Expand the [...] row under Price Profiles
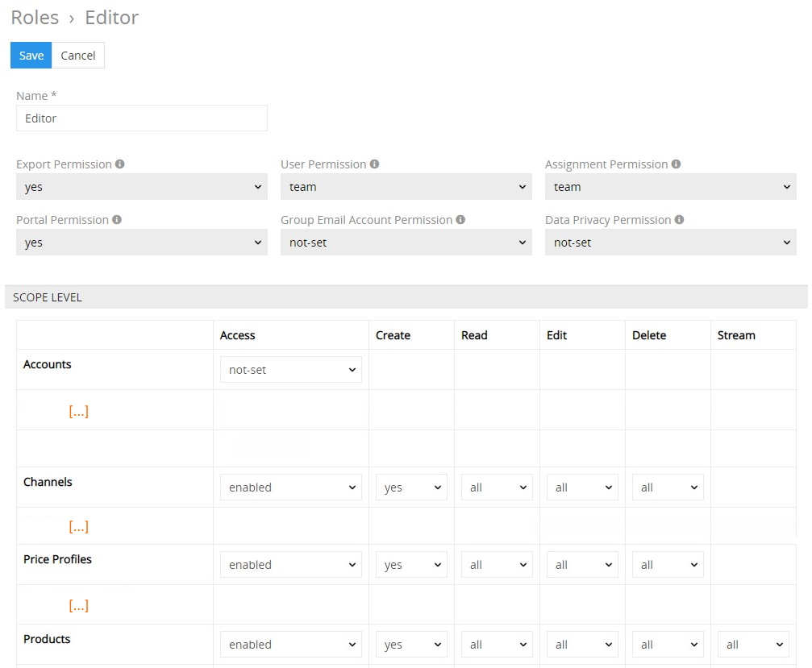Image resolution: width=812 pixels, height=668 pixels. [x=78, y=606]
